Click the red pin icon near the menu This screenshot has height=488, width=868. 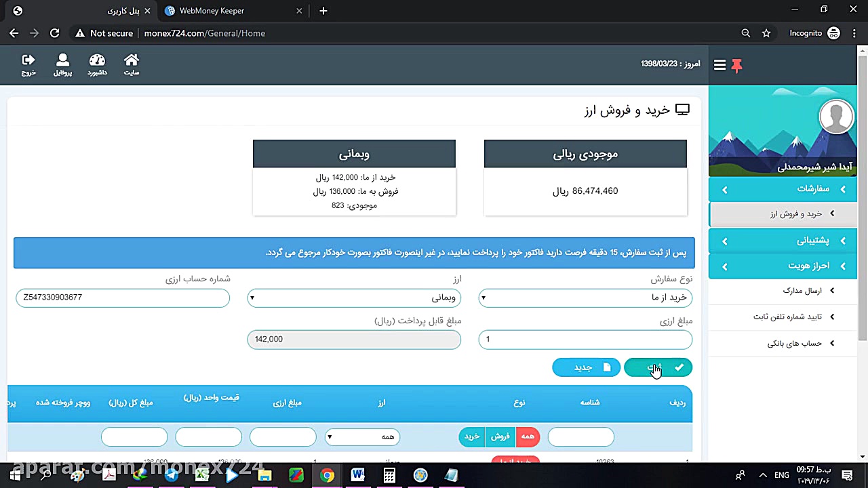tap(736, 66)
